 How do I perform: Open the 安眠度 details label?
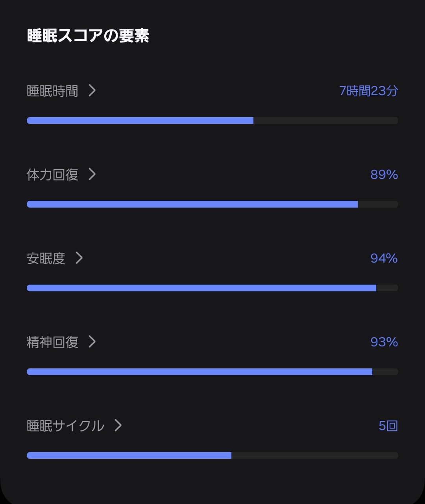(46, 258)
